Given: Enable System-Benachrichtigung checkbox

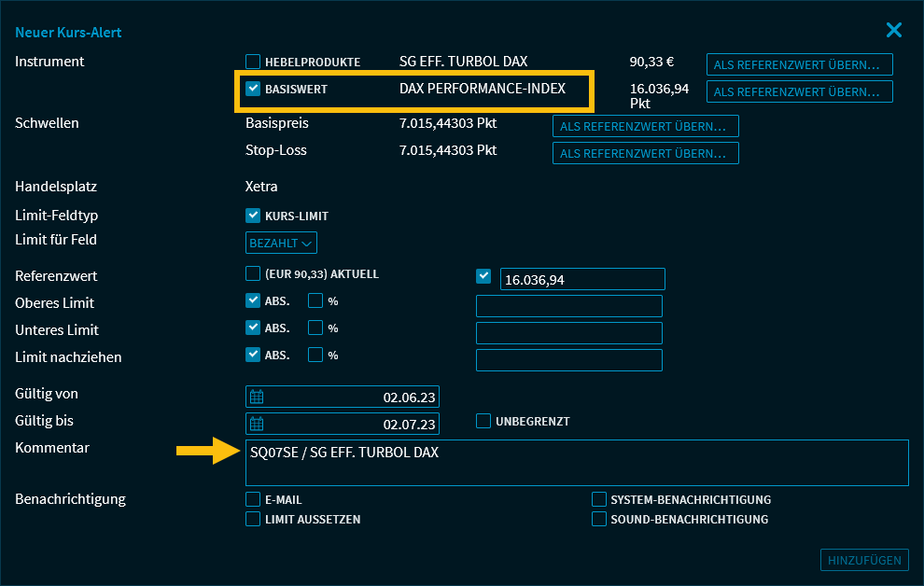Looking at the screenshot, I should [x=599, y=499].
